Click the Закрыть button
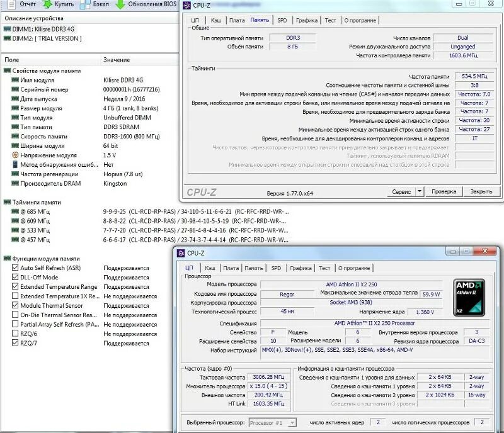 (x=481, y=191)
